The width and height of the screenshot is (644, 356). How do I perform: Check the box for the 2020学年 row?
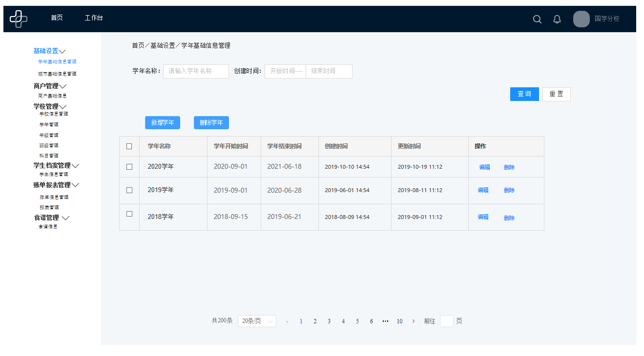point(129,167)
